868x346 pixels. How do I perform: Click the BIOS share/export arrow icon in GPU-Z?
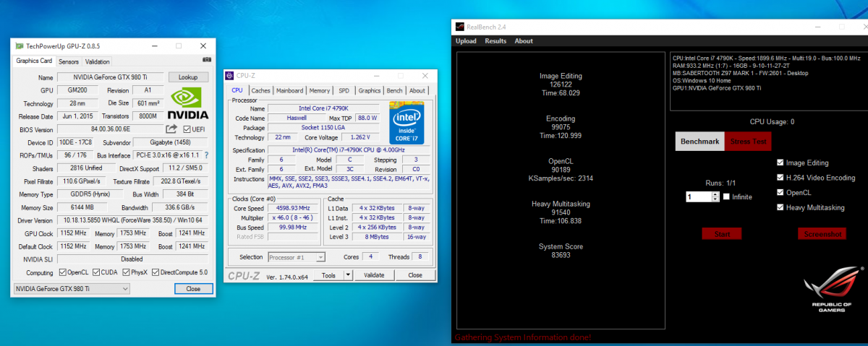point(171,129)
